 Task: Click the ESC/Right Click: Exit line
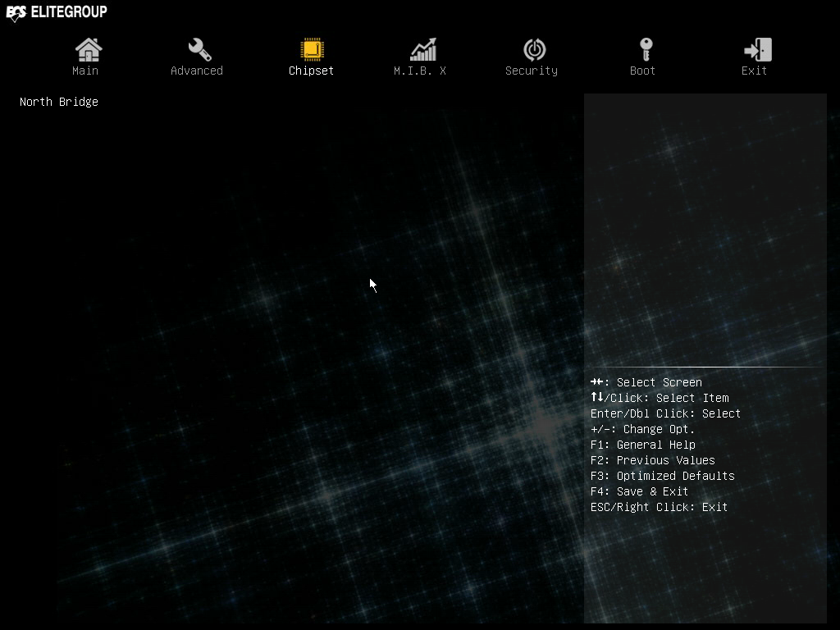tap(659, 507)
